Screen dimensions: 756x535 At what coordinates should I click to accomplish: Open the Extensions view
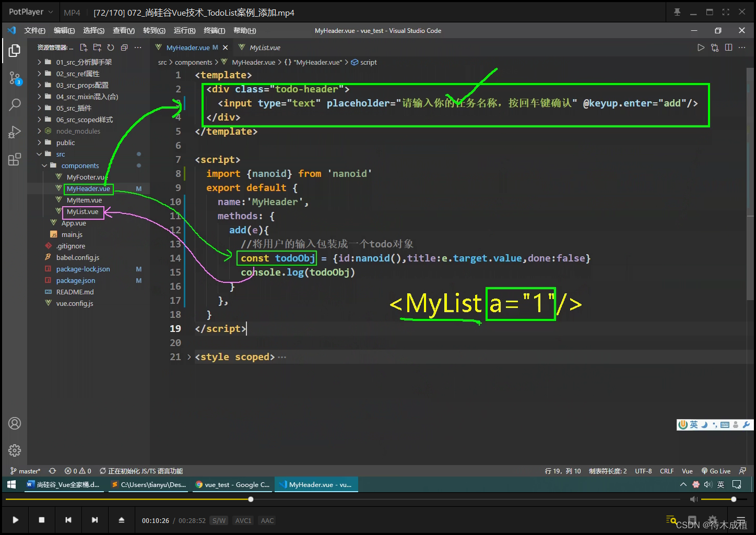15,159
